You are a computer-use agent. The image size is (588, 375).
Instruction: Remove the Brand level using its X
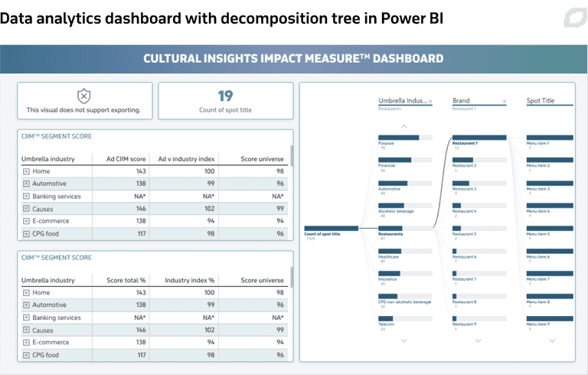(504, 101)
